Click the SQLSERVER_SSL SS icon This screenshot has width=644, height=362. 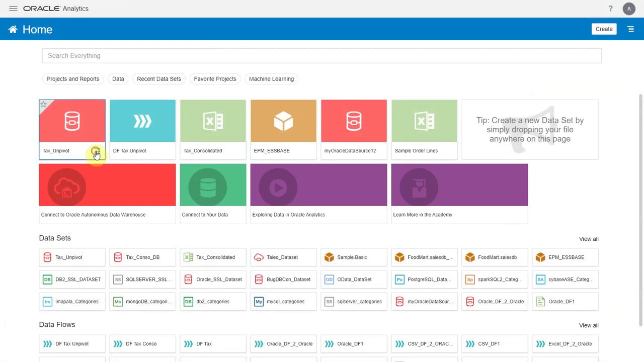click(118, 280)
